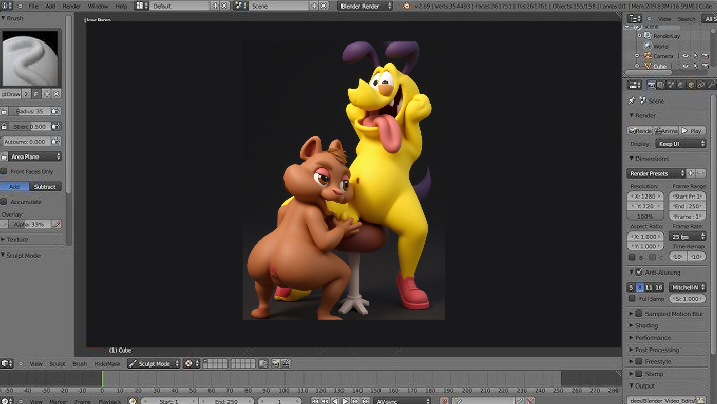Click the brush Strength slider

[32, 126]
